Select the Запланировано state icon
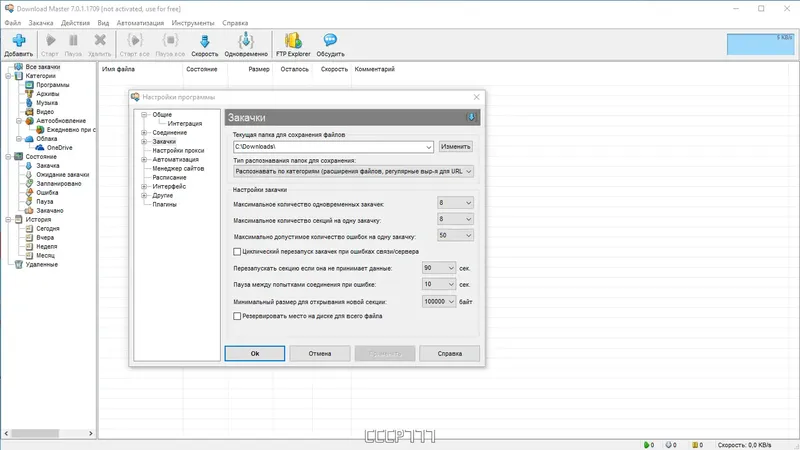The height and width of the screenshot is (450, 800). [29, 184]
